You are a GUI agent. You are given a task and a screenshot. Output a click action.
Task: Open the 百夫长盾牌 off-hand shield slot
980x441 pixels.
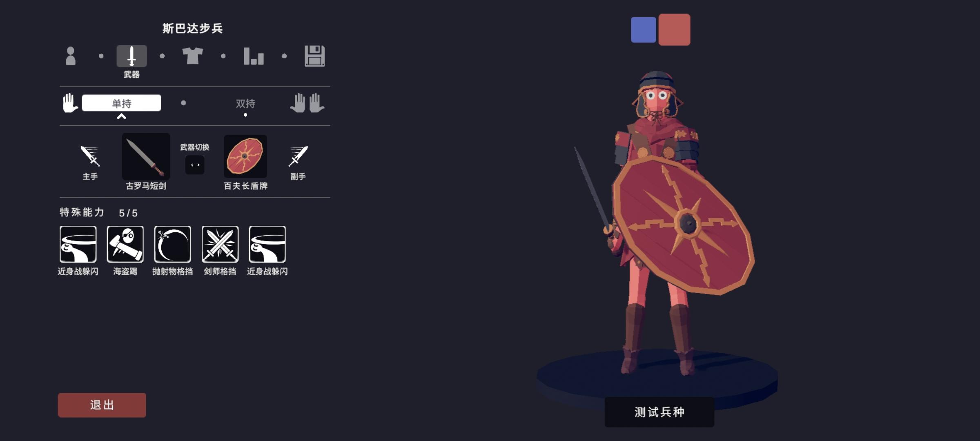[245, 156]
